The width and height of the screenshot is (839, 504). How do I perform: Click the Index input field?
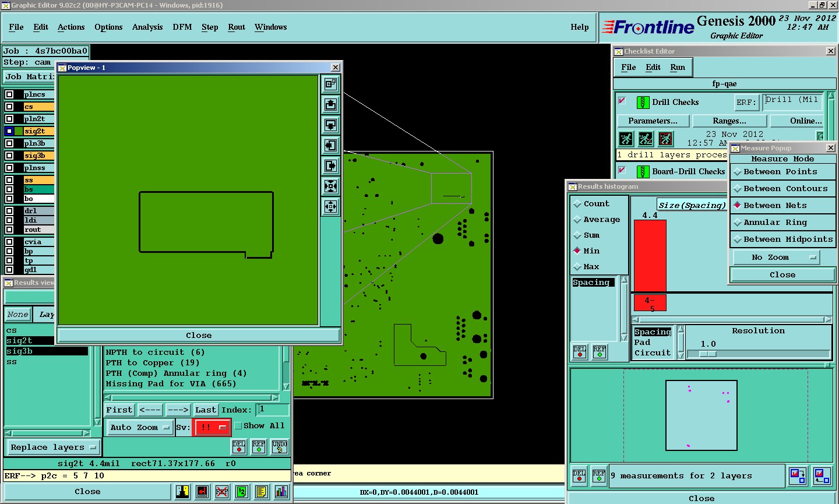(x=272, y=410)
